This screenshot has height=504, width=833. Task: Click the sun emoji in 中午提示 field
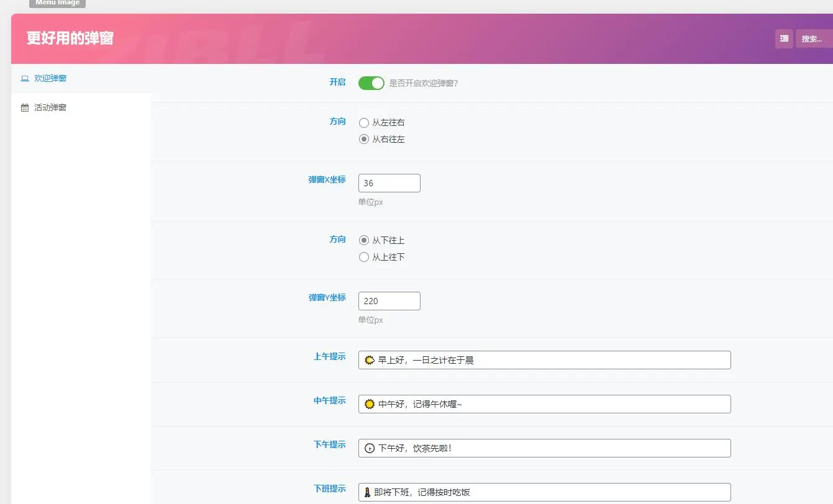tap(369, 404)
